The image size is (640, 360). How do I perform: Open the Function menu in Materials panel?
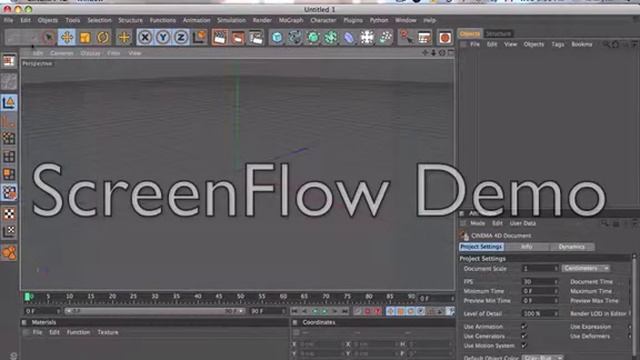point(78,332)
